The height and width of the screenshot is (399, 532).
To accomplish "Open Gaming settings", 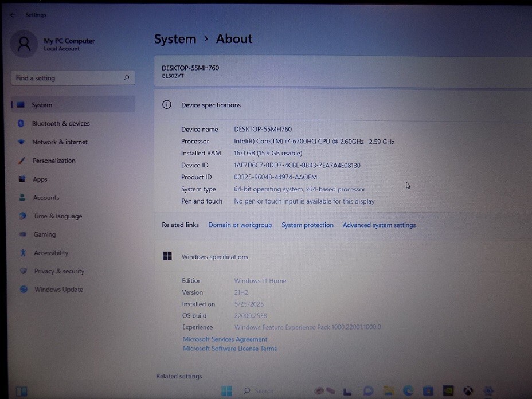I will click(x=45, y=234).
